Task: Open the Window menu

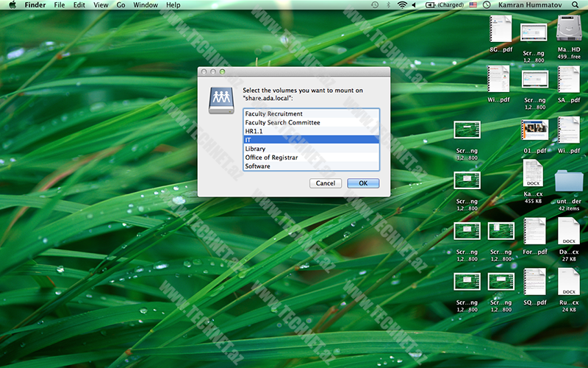Action: coord(146,5)
